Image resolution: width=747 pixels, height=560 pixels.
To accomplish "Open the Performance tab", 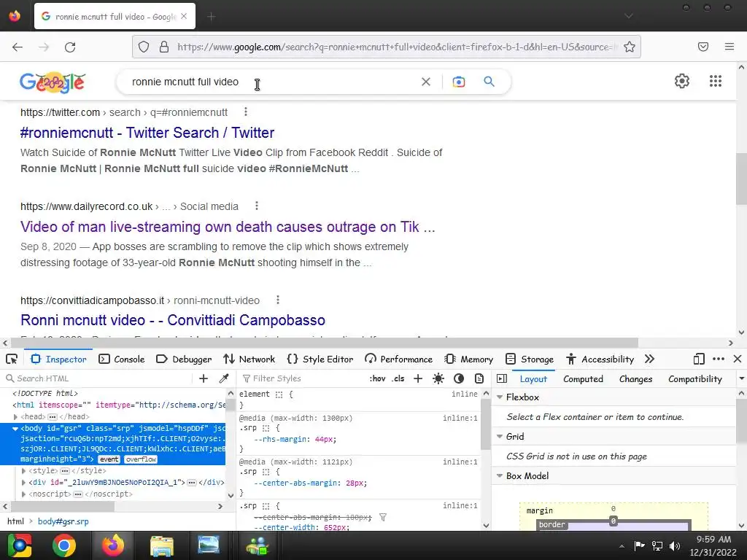I will click(399, 359).
